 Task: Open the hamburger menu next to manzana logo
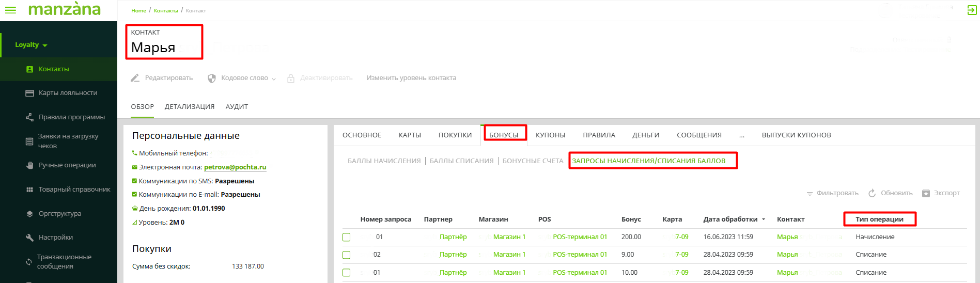coord(10,10)
